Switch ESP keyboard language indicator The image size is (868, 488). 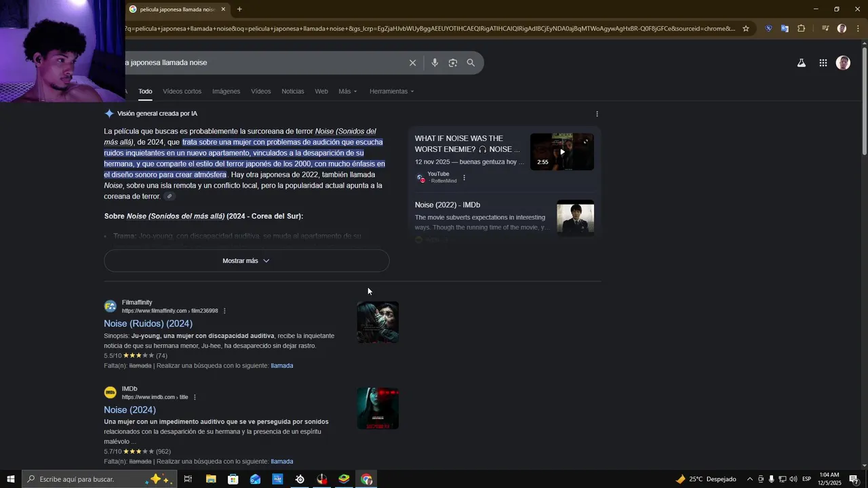[x=806, y=479]
